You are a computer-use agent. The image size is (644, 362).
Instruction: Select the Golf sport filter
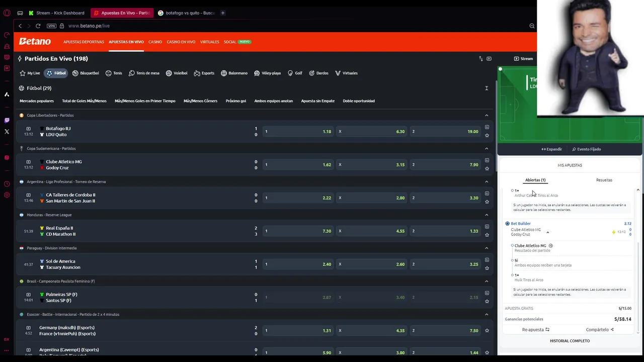(x=295, y=73)
